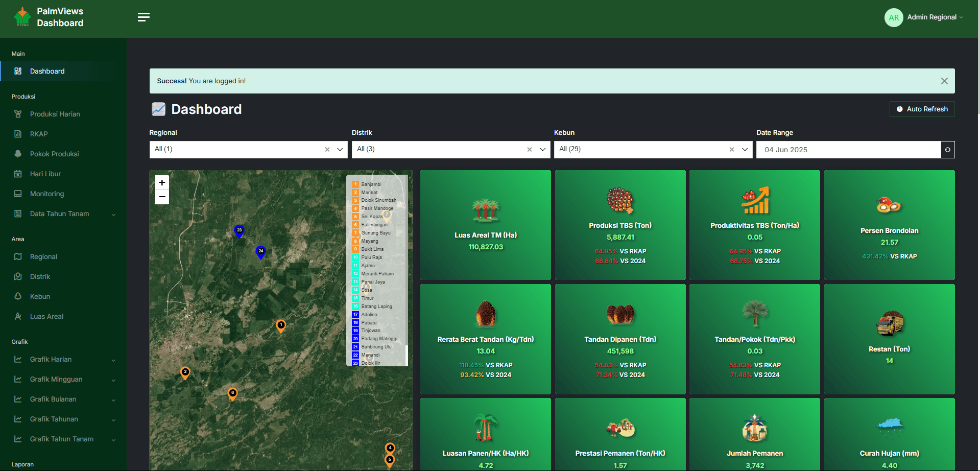Open Pokok Produksi from sidebar
Image resolution: width=980 pixels, height=471 pixels.
54,154
